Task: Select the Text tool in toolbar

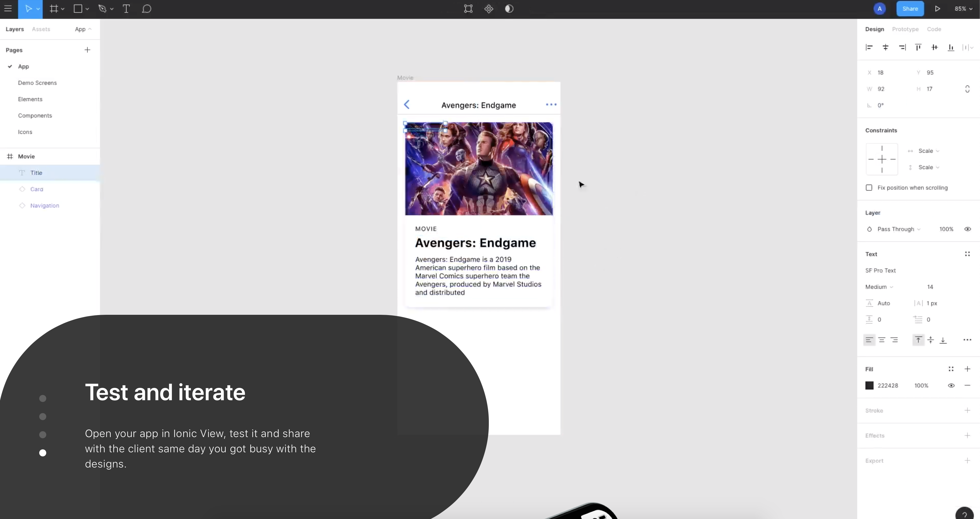Action: pos(126,9)
